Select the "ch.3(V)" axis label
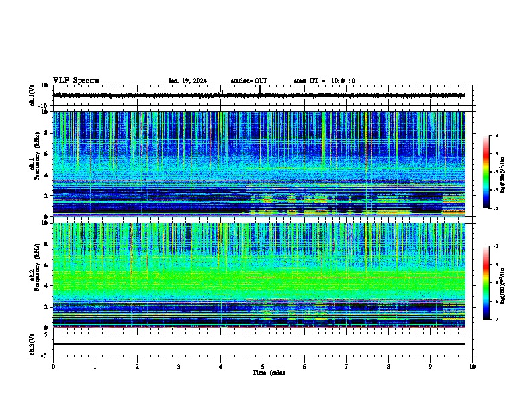532x411 pixels. (32, 345)
